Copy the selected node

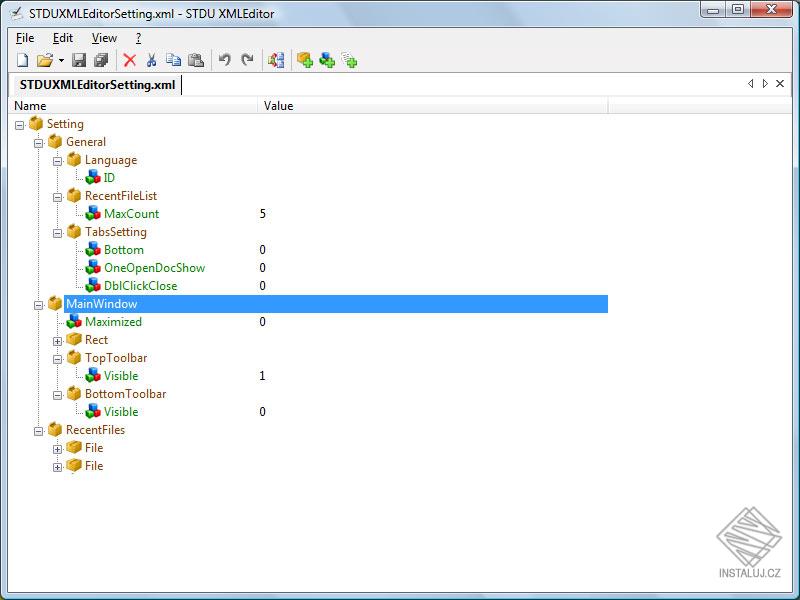(x=173, y=60)
